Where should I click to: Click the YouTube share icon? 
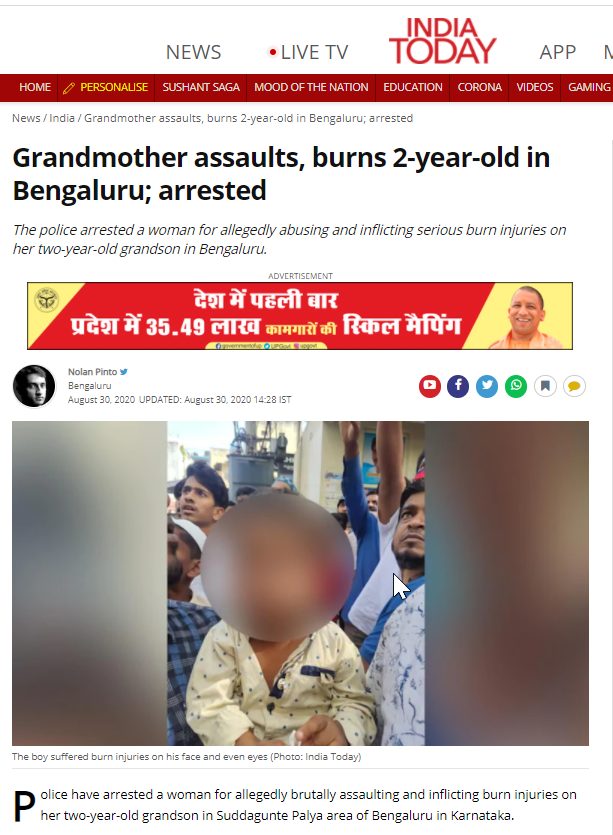pyautogui.click(x=429, y=386)
